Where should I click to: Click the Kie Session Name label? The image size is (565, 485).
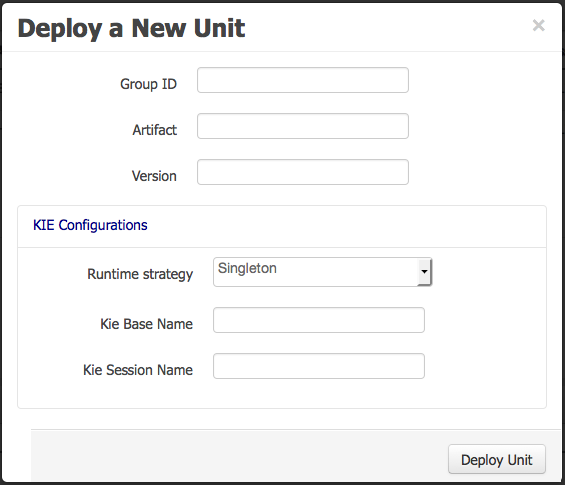pos(138,370)
